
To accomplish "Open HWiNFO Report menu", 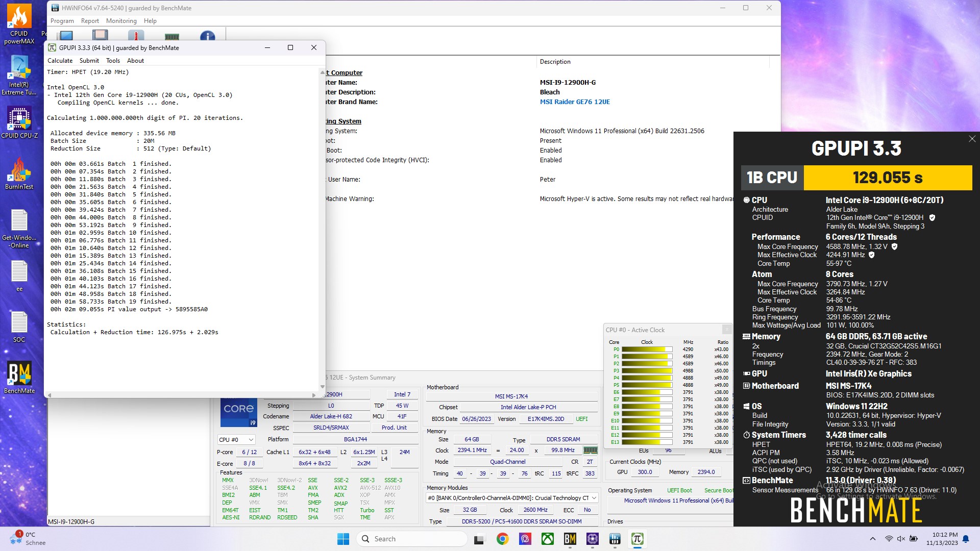I will point(90,21).
